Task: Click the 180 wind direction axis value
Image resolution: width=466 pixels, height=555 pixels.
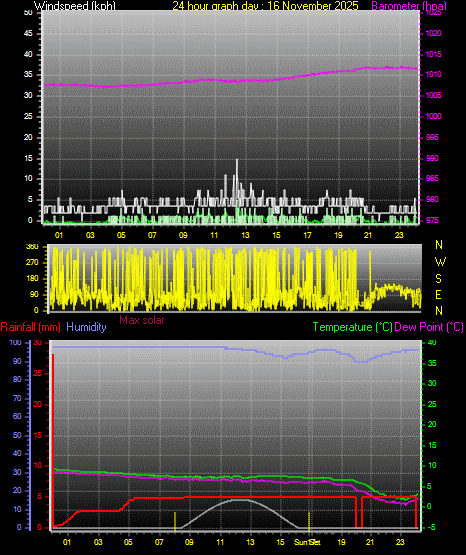Action: 32,279
